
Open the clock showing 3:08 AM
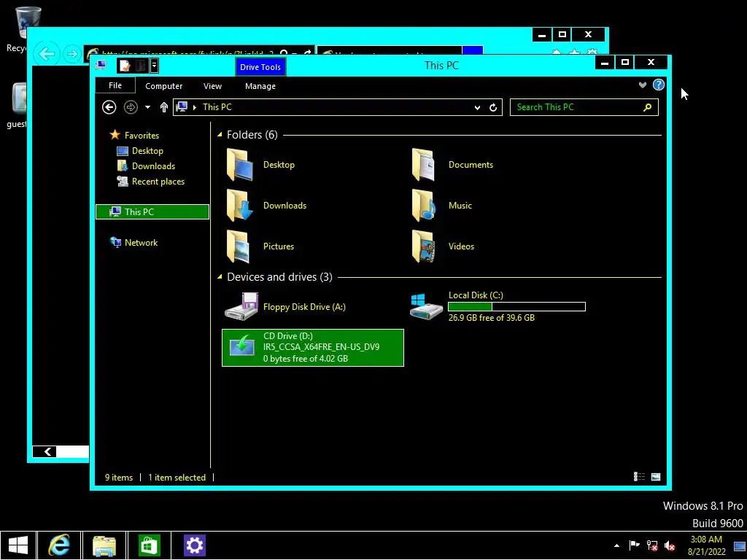pos(706,545)
